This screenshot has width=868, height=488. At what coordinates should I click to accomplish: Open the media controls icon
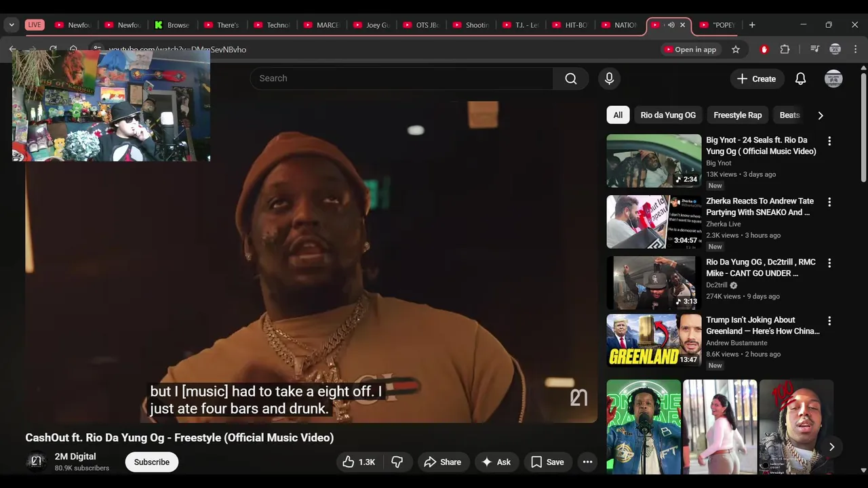pos(814,49)
